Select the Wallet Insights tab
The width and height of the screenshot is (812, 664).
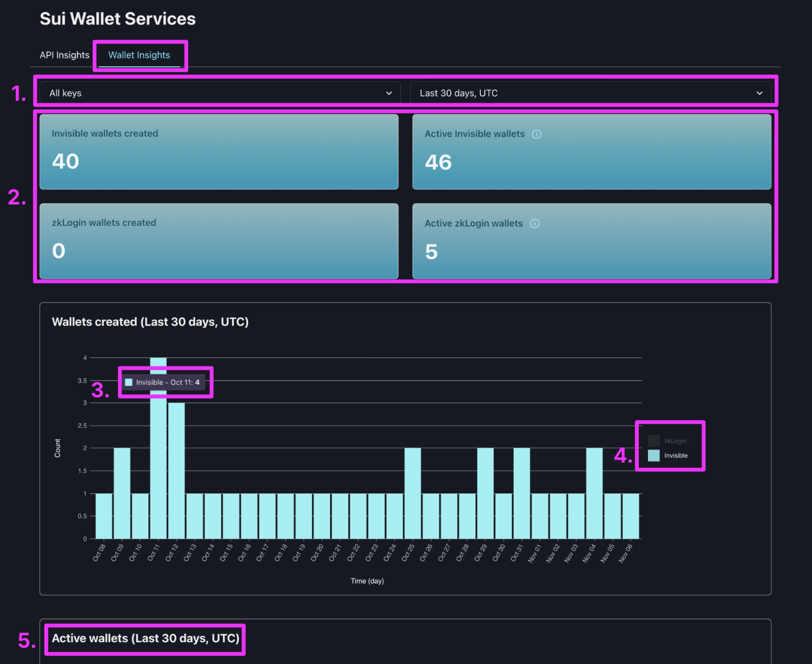pyautogui.click(x=139, y=55)
